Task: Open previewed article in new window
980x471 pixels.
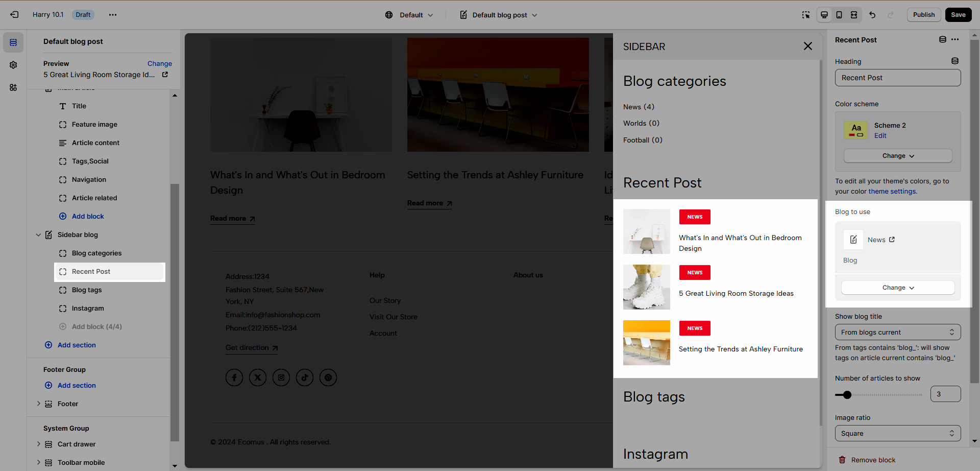Action: [165, 75]
